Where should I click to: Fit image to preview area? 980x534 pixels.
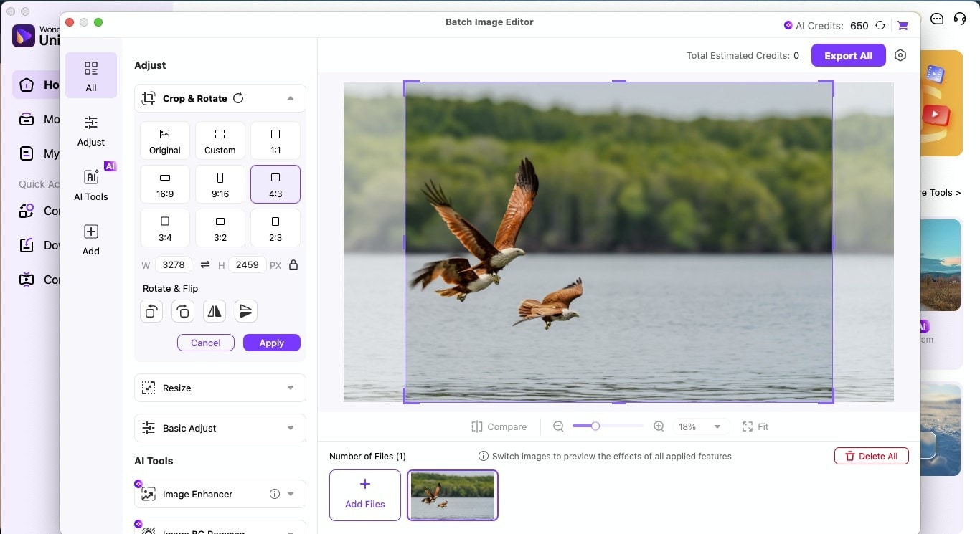click(x=755, y=426)
